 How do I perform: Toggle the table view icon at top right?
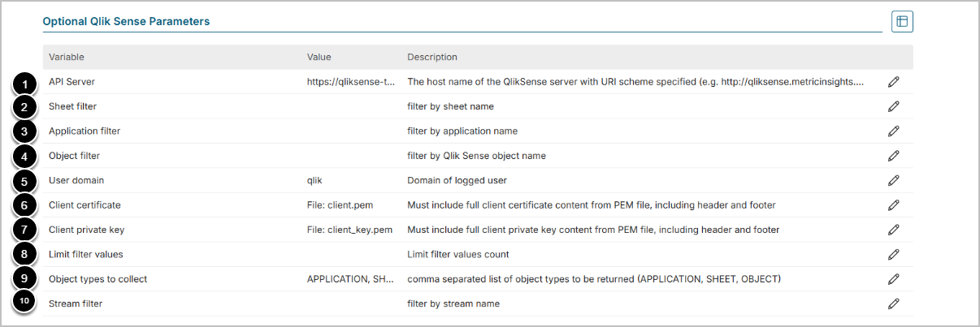902,22
